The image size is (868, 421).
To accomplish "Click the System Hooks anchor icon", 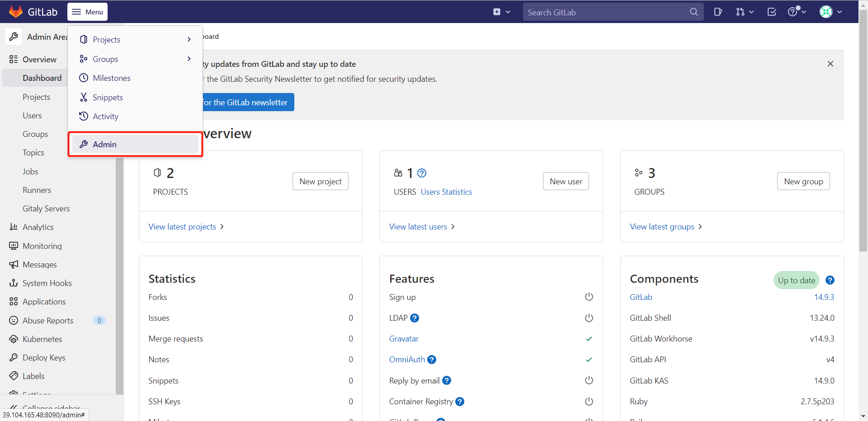I will 14,283.
